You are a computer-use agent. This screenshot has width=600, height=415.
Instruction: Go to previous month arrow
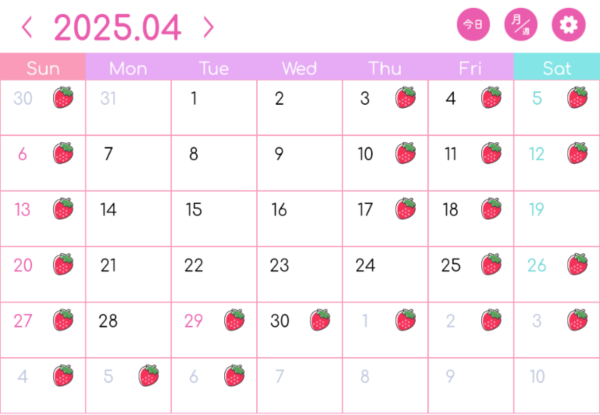(26, 27)
